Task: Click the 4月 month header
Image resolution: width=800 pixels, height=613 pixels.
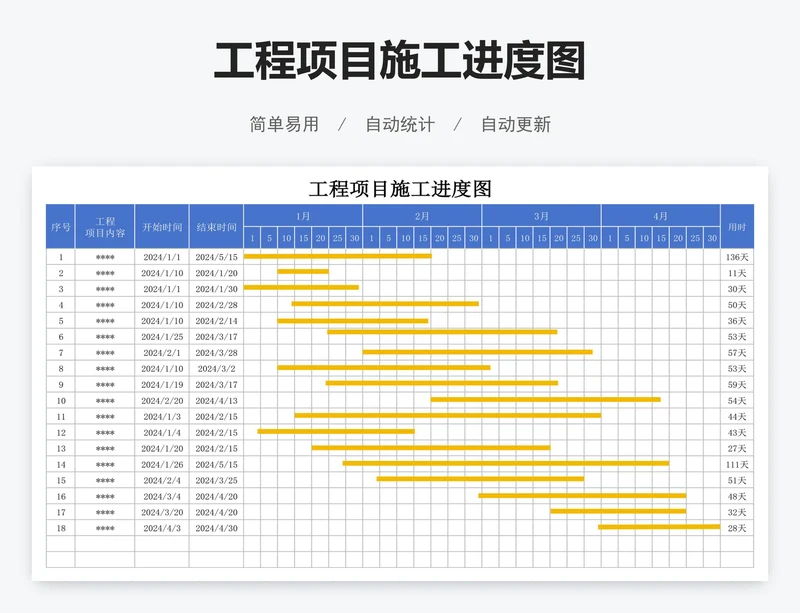Action: click(661, 215)
